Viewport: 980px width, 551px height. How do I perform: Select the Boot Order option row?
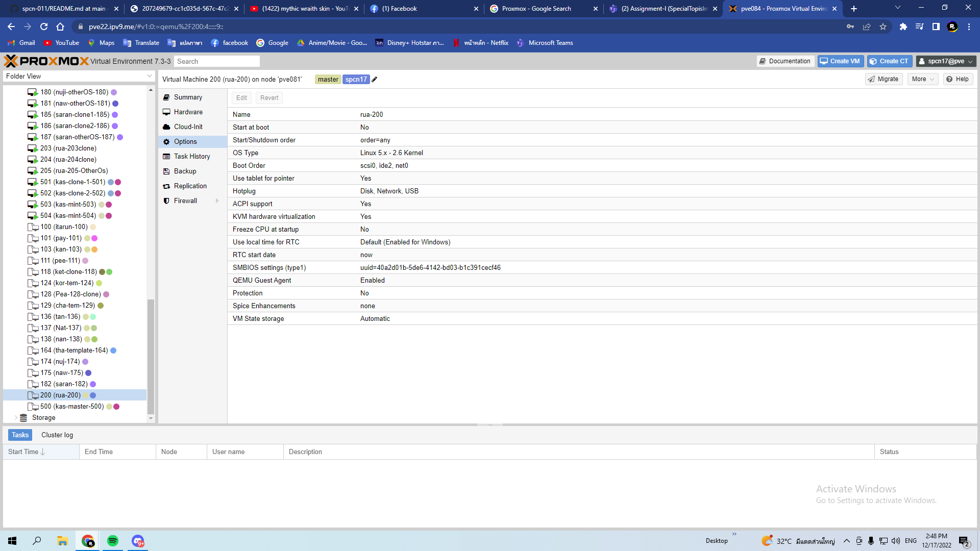tap(602, 165)
